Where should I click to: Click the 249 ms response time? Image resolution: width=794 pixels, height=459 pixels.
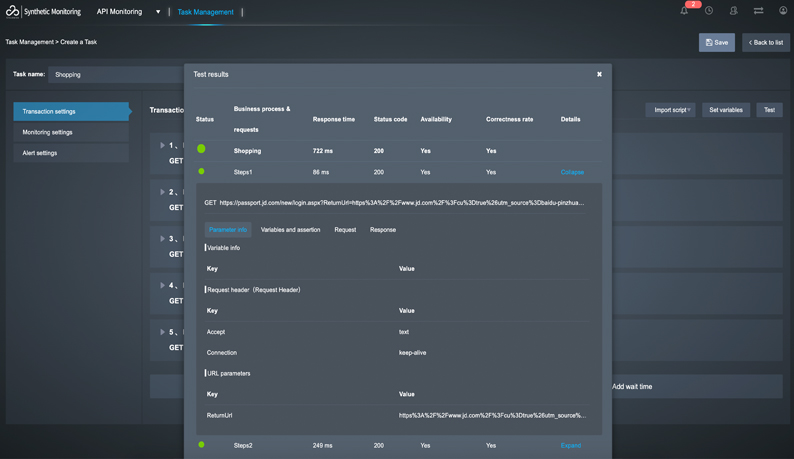(322, 445)
